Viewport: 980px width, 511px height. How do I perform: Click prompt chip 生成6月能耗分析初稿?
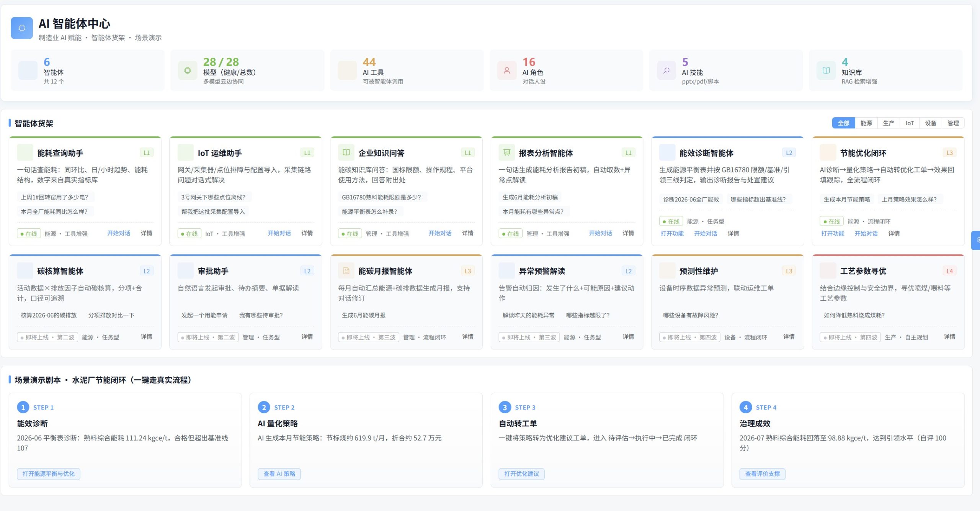pos(530,197)
